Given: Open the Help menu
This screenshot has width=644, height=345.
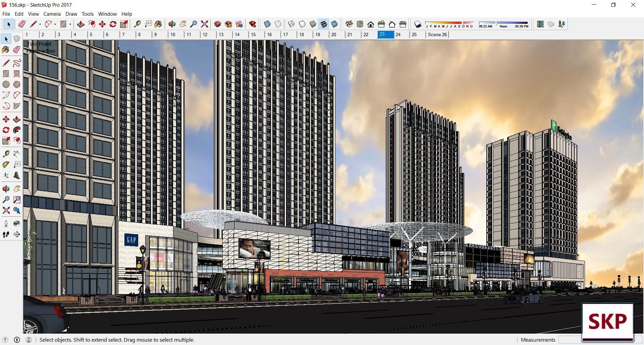Looking at the screenshot, I should 126,14.
